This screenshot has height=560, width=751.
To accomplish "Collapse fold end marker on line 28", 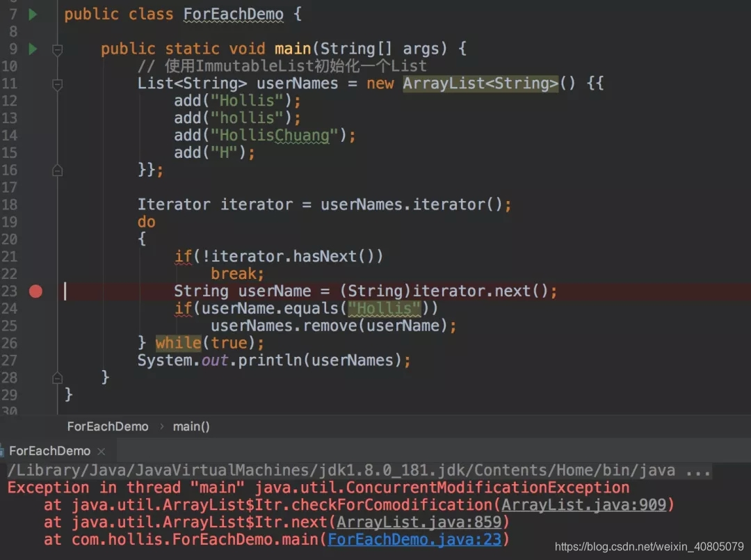I will (58, 378).
